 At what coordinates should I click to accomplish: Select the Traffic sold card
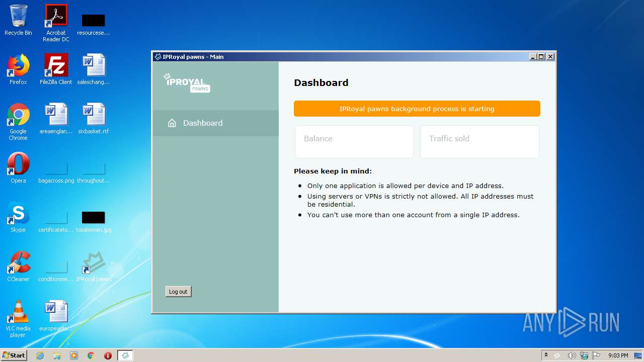479,142
